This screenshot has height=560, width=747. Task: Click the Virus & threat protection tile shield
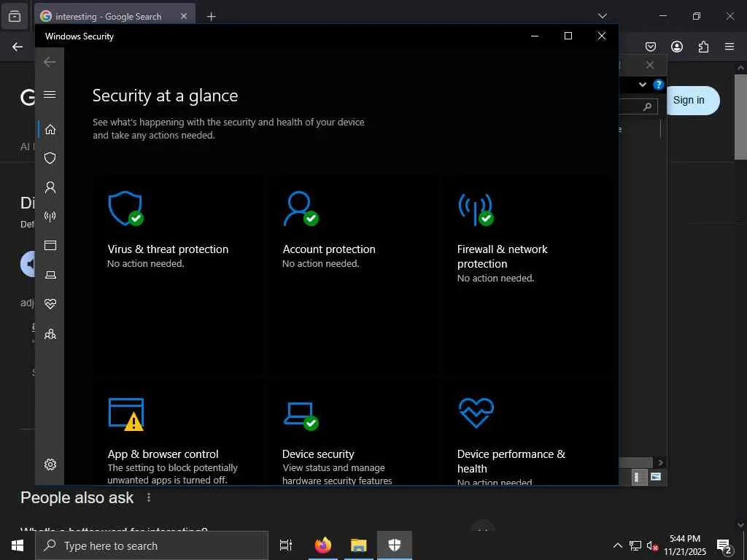pyautogui.click(x=125, y=208)
